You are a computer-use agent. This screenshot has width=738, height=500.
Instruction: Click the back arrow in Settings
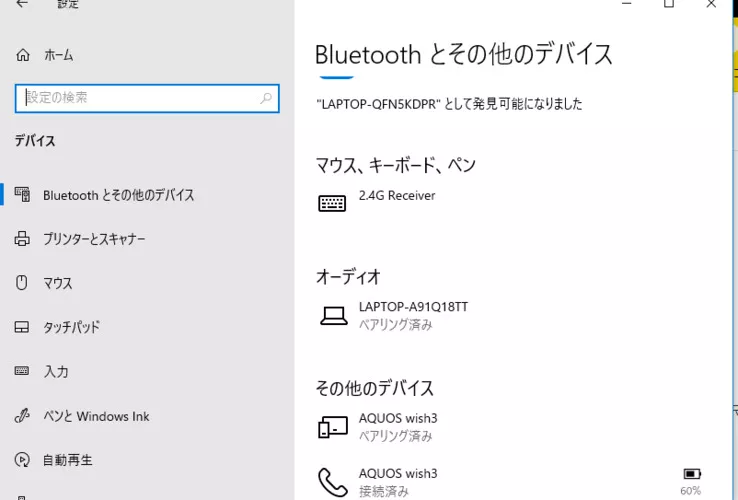(x=22, y=4)
